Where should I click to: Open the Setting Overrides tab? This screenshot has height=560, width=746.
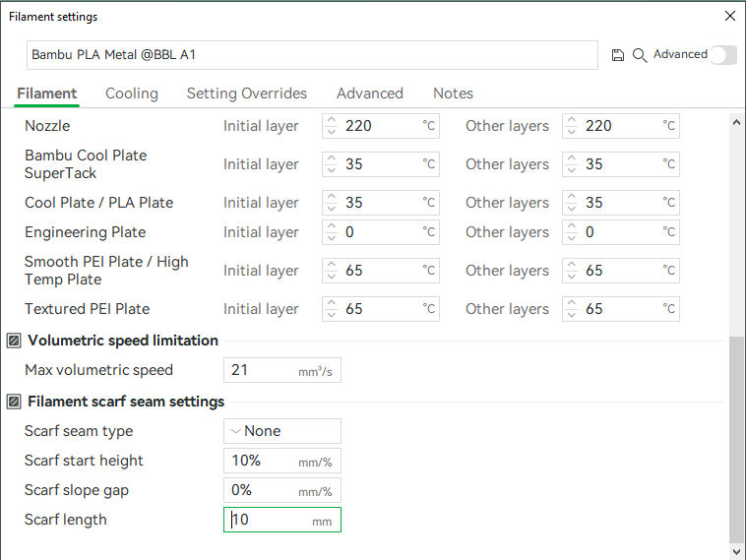coord(246,93)
